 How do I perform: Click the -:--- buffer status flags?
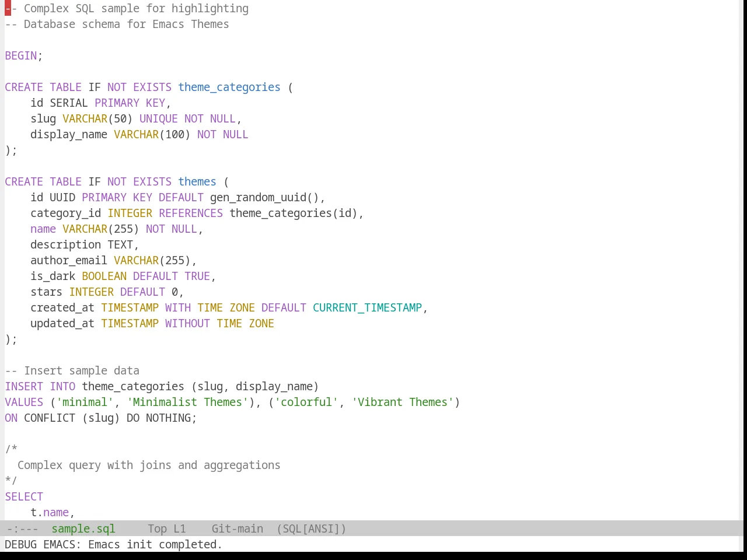[x=22, y=528]
